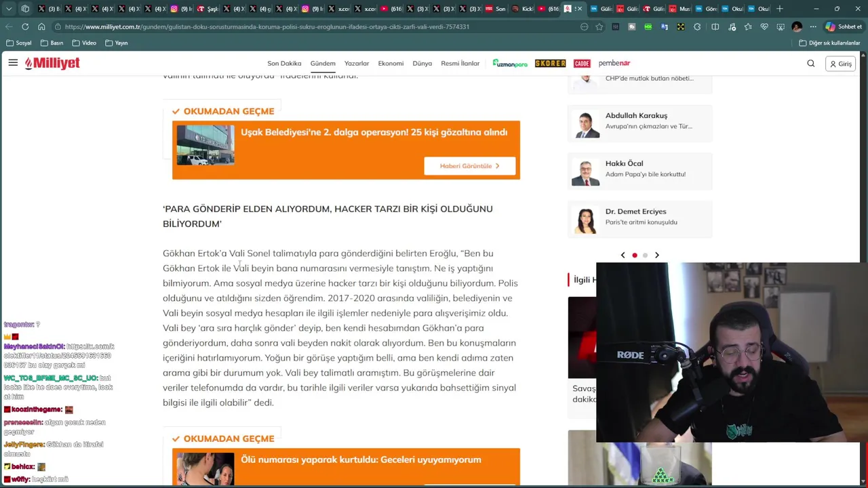The height and width of the screenshot is (488, 868).
Task: Click the Giriş login button
Action: 841,64
